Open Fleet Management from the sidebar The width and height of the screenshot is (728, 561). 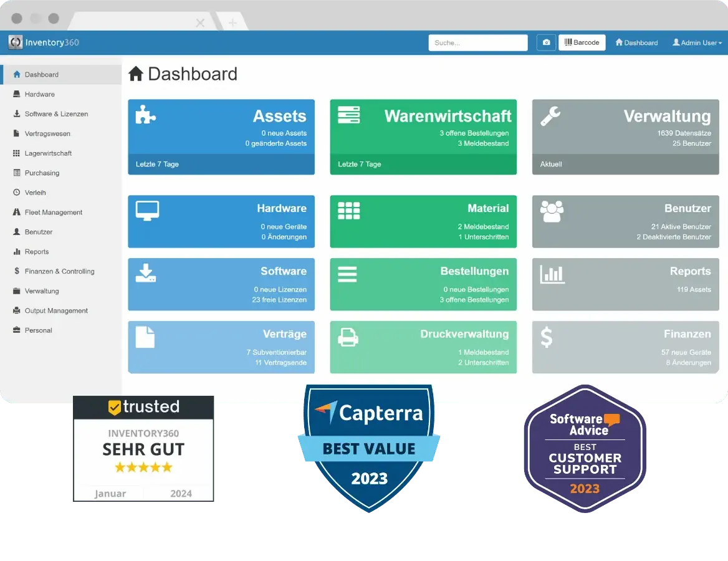[53, 213]
